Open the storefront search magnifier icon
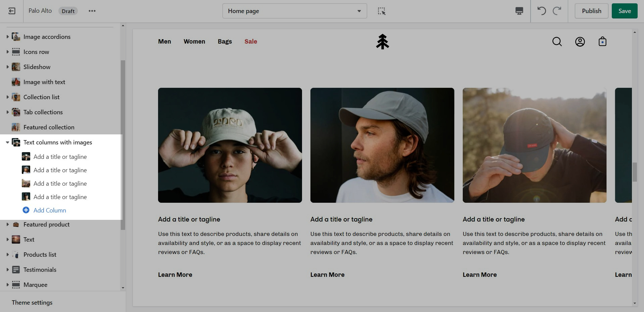The width and height of the screenshot is (644, 312). pyautogui.click(x=557, y=42)
